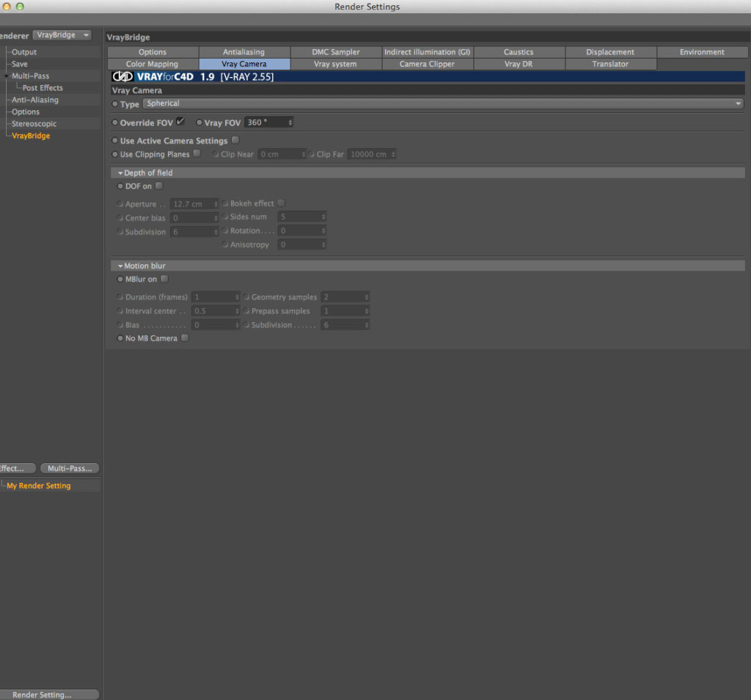Adjust the Vray FOV stepper arrows
This screenshot has height=700, width=751.
290,123
